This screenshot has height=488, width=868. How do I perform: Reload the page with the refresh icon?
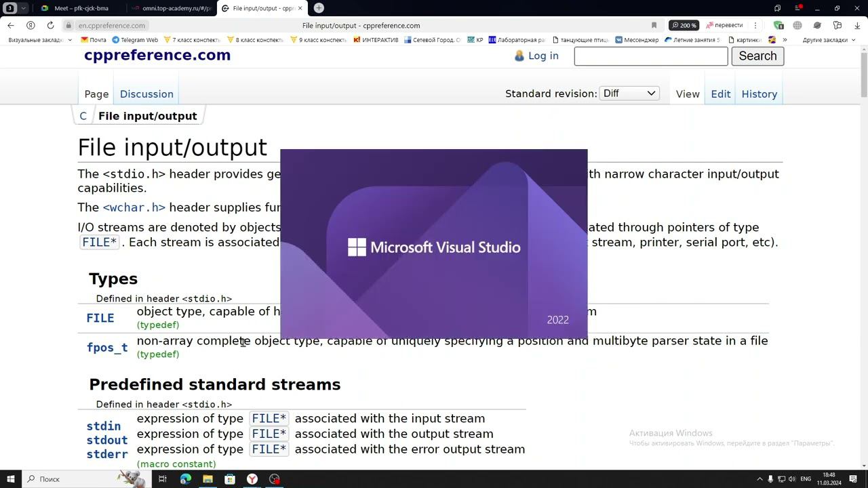point(50,25)
